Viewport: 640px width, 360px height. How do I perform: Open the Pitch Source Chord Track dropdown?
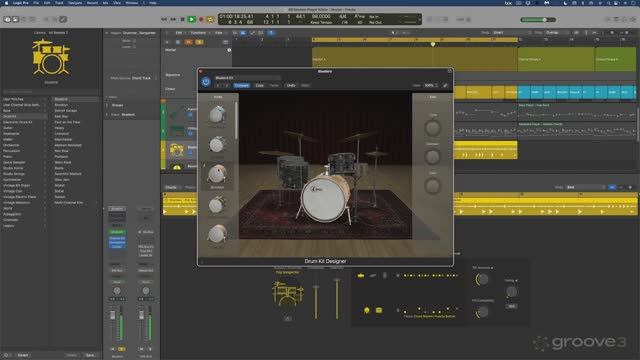click(142, 78)
